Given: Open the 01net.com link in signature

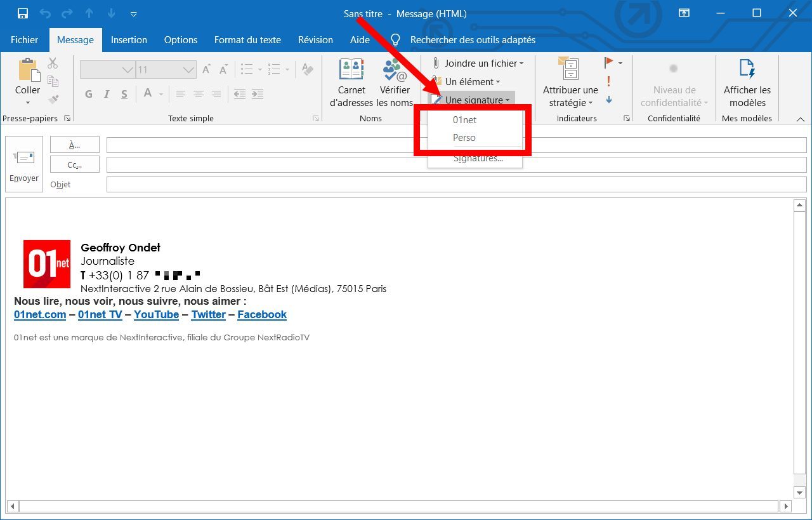Looking at the screenshot, I should pos(40,314).
